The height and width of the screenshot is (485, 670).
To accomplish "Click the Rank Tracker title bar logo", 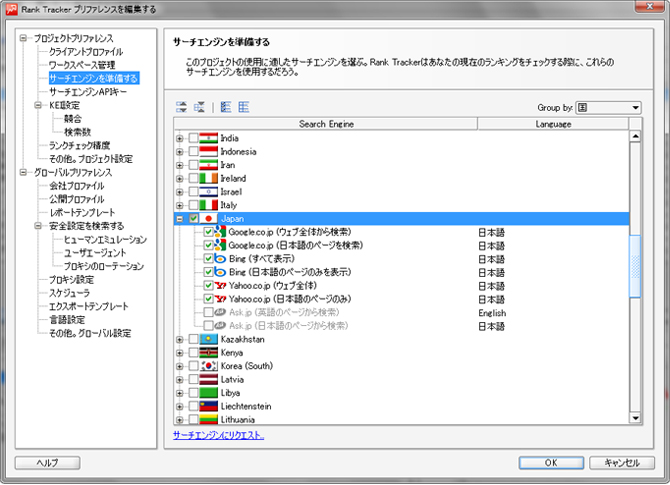I will pyautogui.click(x=12, y=9).
